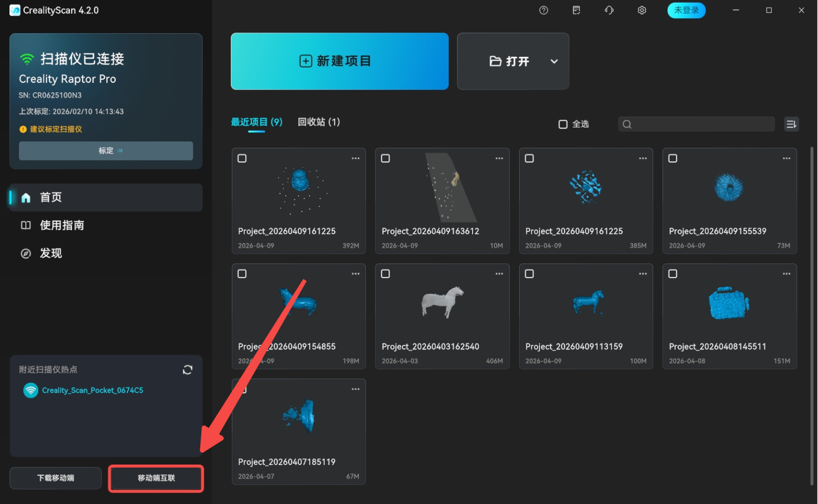Open the feedback notes icon in title bar
818x504 pixels.
tap(576, 10)
